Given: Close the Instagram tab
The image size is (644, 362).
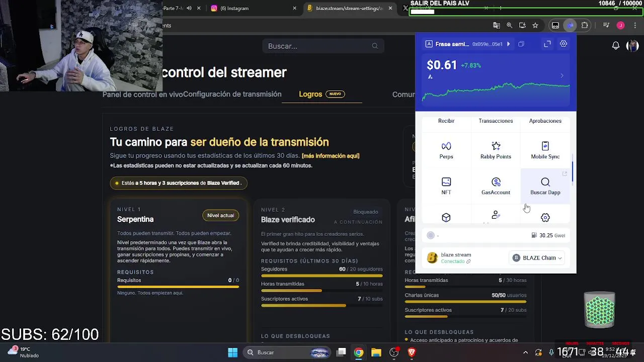Looking at the screenshot, I should pyautogui.click(x=295, y=8).
